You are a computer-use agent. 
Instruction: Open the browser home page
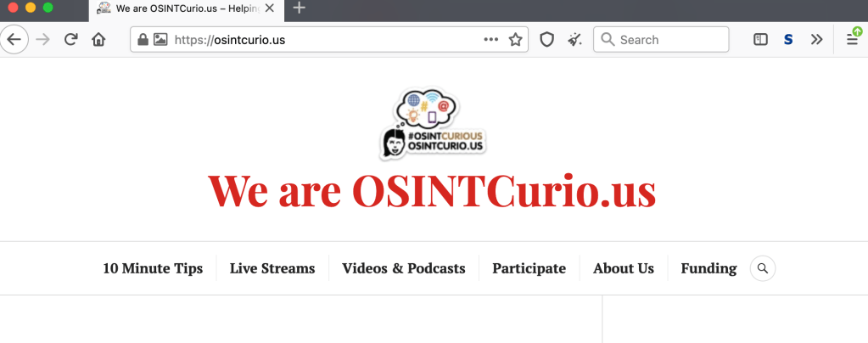98,40
